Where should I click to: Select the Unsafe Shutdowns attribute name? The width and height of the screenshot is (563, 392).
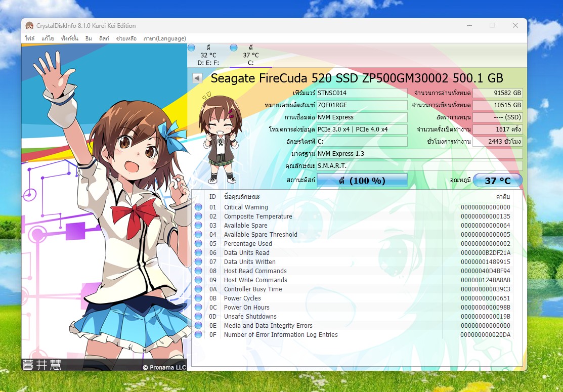coord(250,316)
